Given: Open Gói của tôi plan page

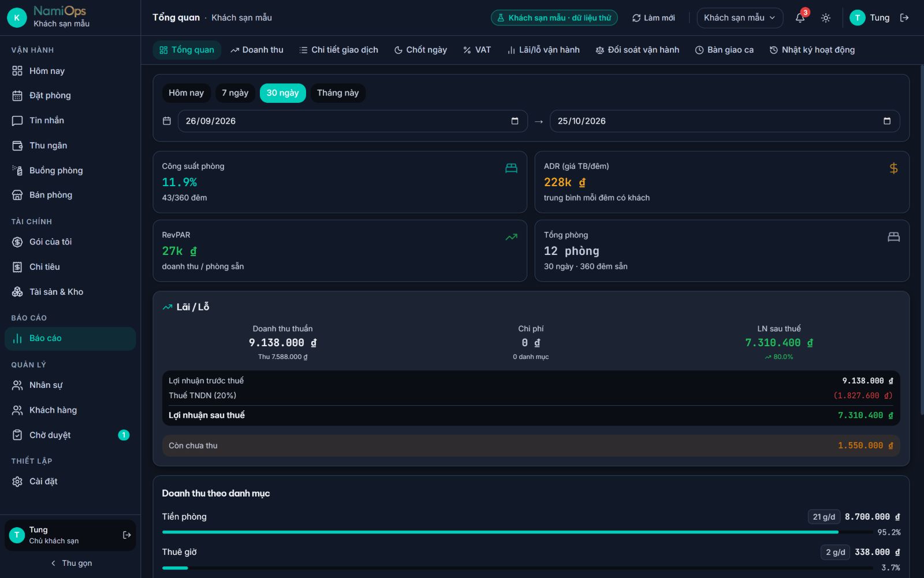Looking at the screenshot, I should coord(70,242).
